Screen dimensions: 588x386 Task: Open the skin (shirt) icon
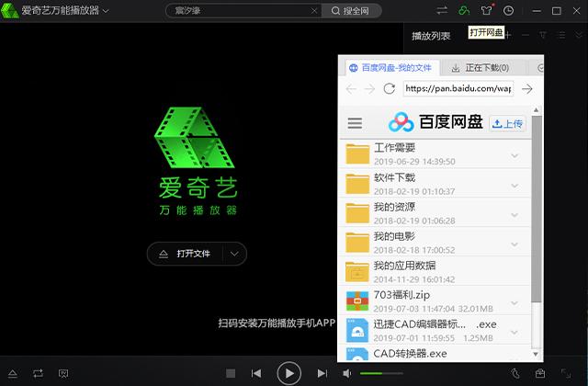[x=486, y=10]
